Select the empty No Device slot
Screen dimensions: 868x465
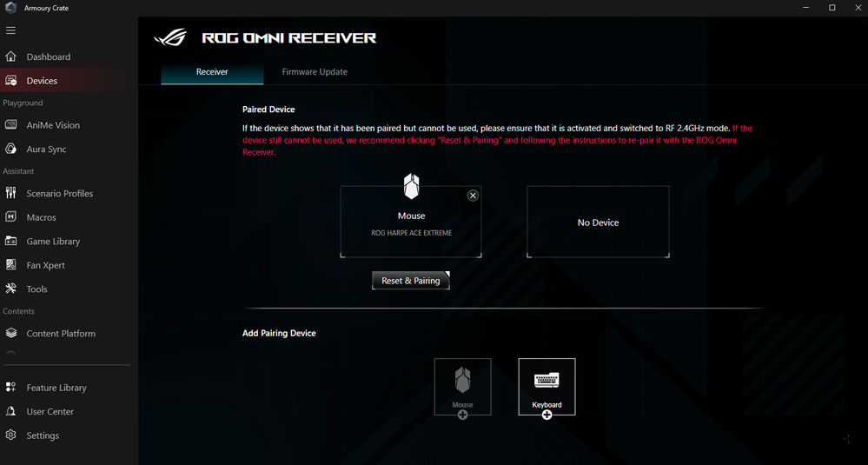point(598,222)
